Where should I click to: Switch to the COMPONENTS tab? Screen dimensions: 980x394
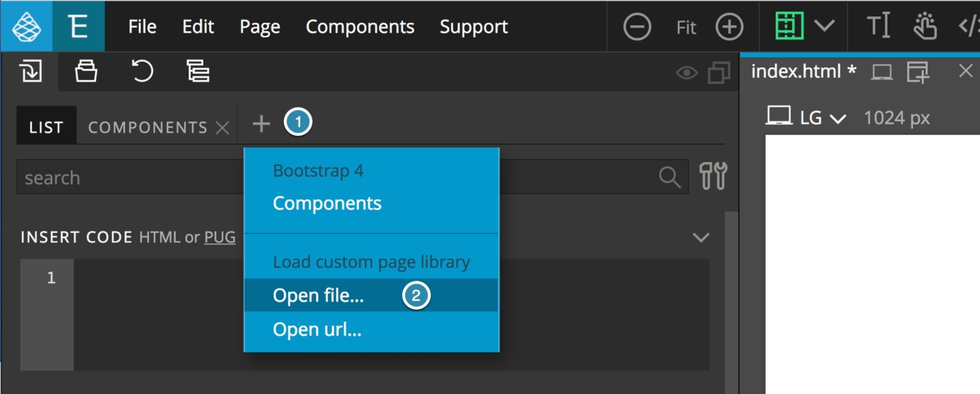147,127
